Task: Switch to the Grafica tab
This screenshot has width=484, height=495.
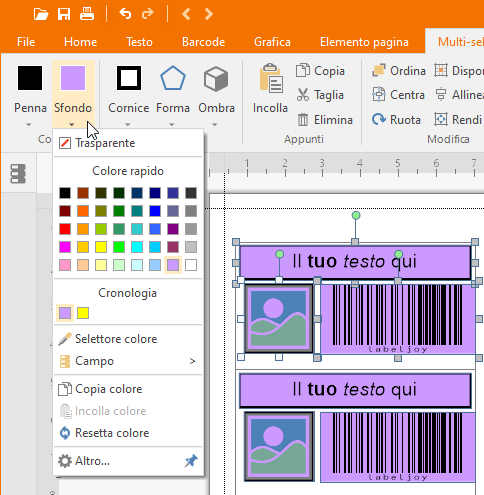Action: pos(272,42)
